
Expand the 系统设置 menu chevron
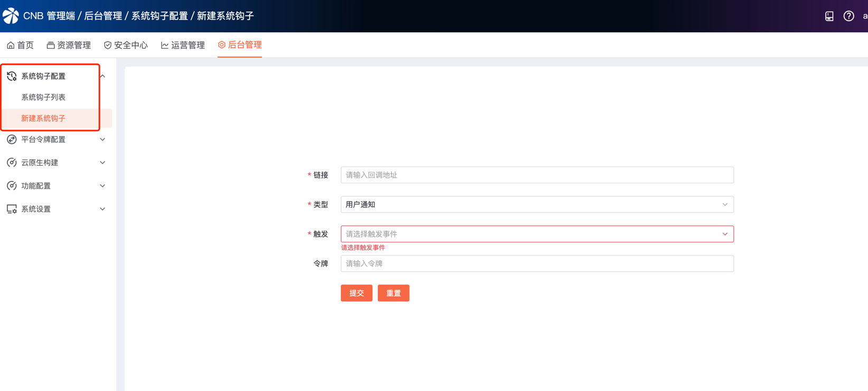click(x=102, y=209)
